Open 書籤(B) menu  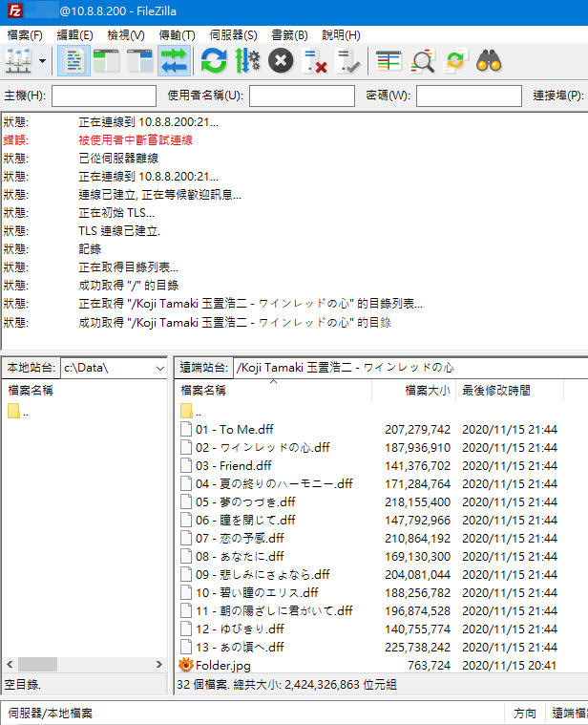(289, 35)
